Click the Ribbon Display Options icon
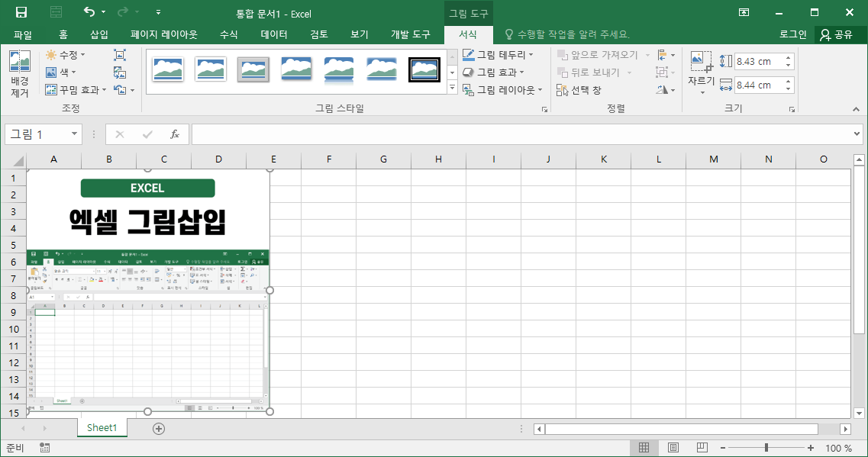Viewport: 868px width, 457px height. pyautogui.click(x=744, y=12)
